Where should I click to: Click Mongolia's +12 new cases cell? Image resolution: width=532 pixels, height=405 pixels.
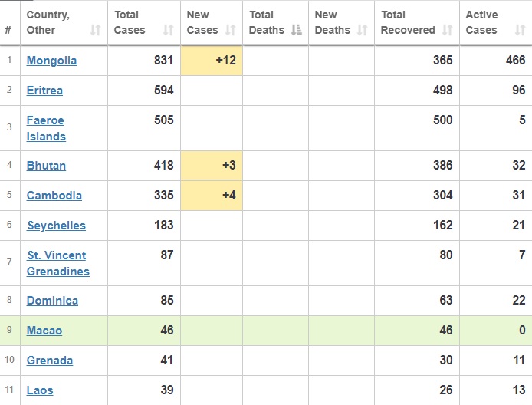point(212,61)
